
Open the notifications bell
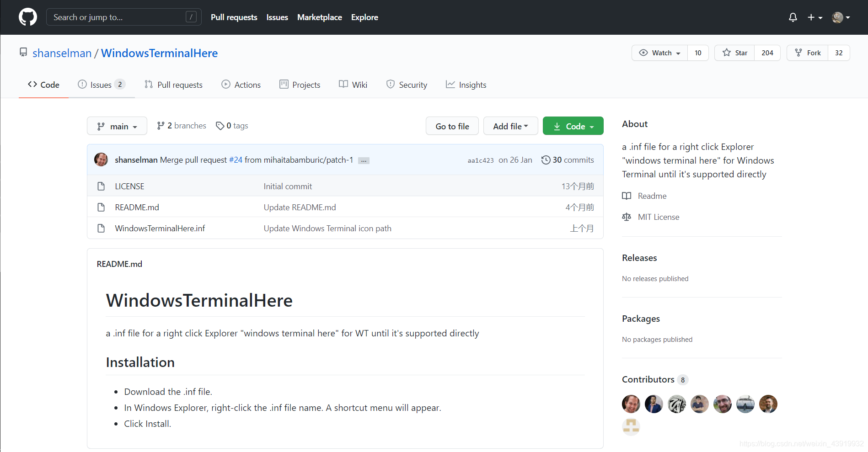[793, 17]
